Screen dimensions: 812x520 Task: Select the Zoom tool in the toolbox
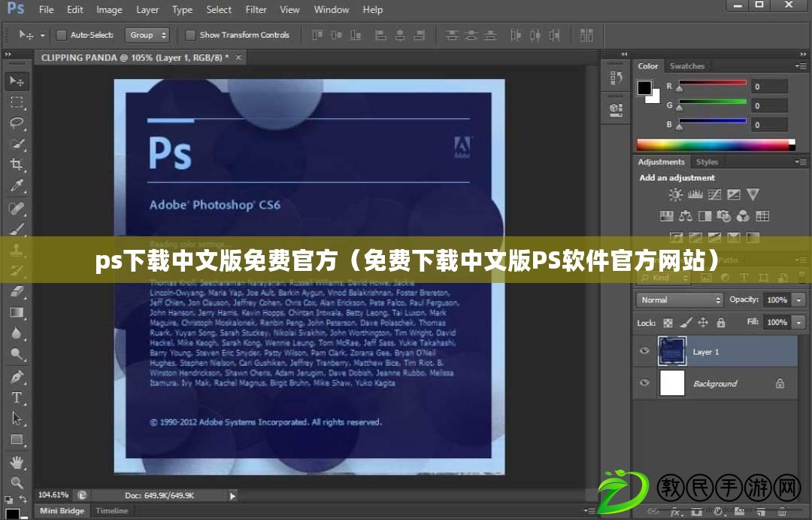click(17, 482)
